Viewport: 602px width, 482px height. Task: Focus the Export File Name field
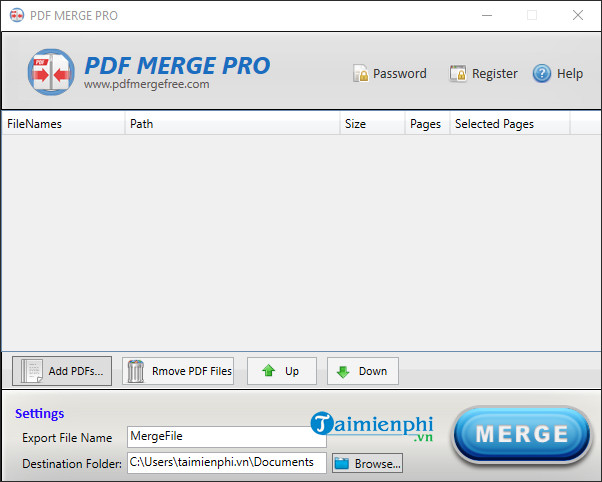(226, 436)
